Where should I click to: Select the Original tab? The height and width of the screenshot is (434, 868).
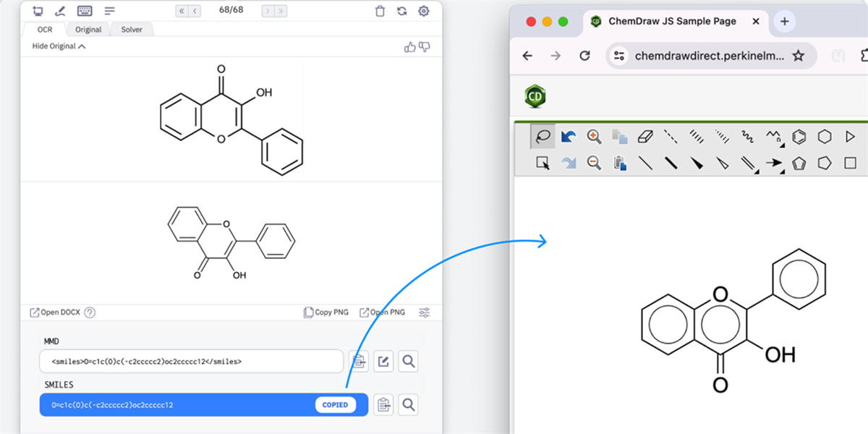coord(88,29)
